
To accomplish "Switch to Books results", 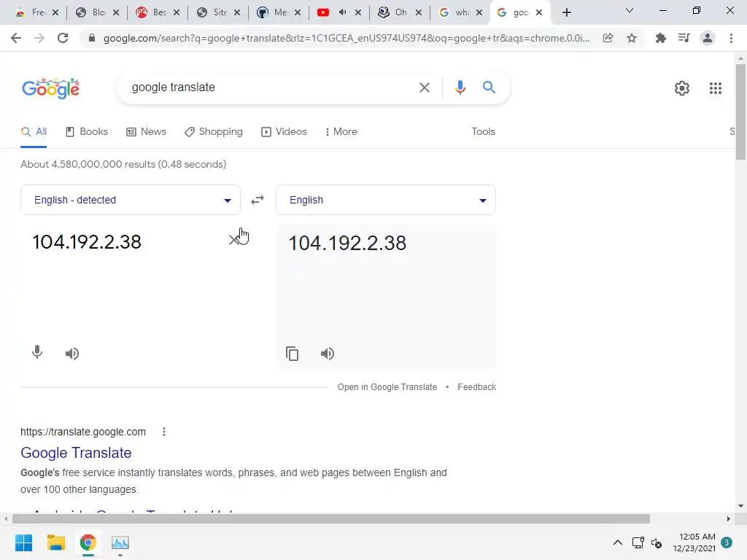I will [87, 132].
